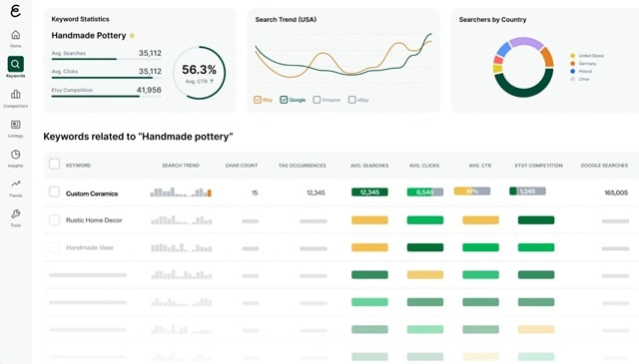Select the Custom Ceramics row checkbox
The width and height of the screenshot is (639, 364).
pos(54,191)
